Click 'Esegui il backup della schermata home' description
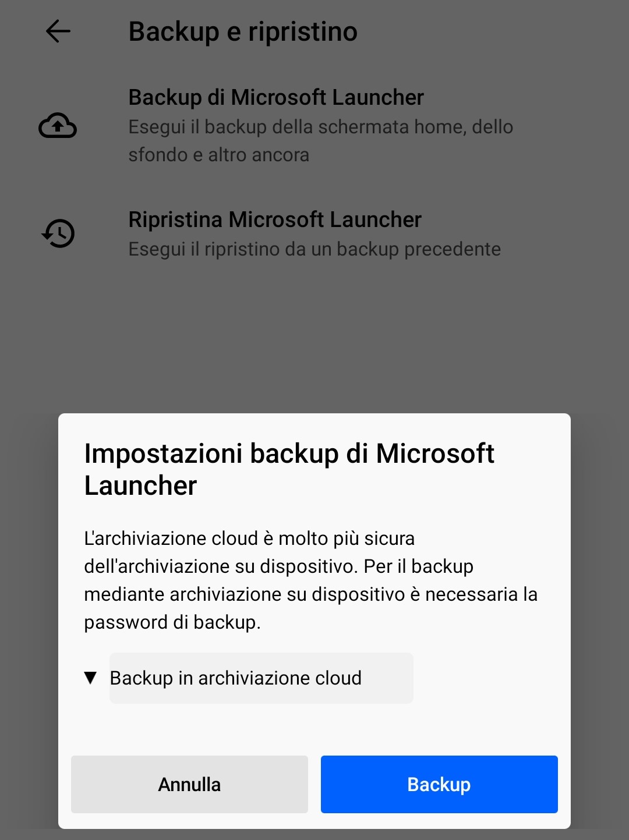 [x=321, y=127]
